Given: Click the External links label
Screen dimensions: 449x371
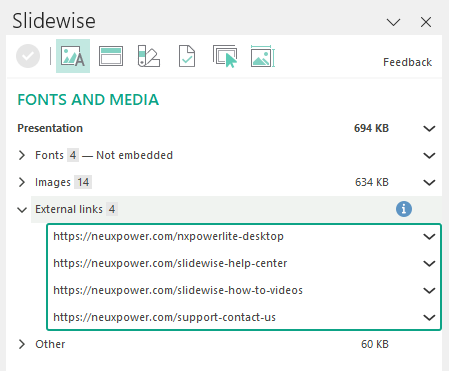Looking at the screenshot, I should [x=69, y=209].
